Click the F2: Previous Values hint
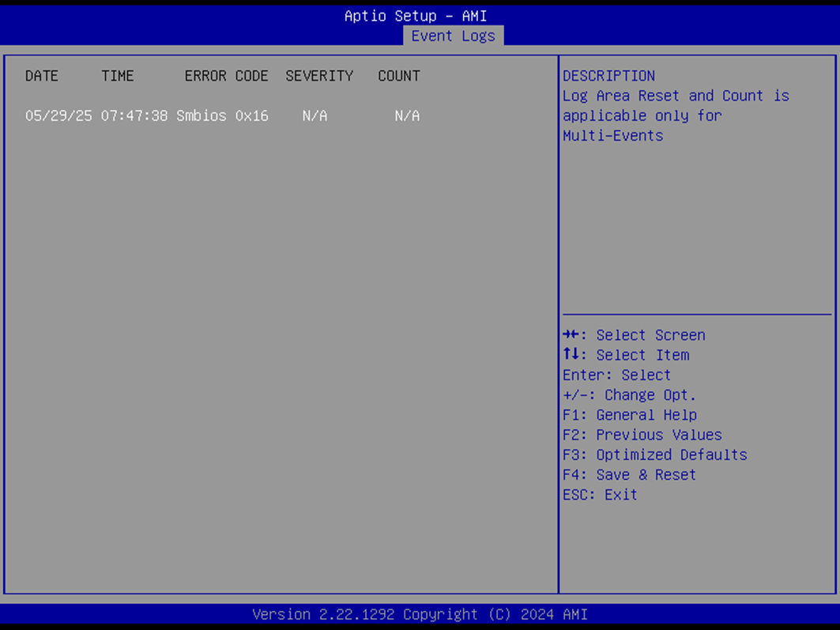This screenshot has height=630, width=840. coord(642,435)
